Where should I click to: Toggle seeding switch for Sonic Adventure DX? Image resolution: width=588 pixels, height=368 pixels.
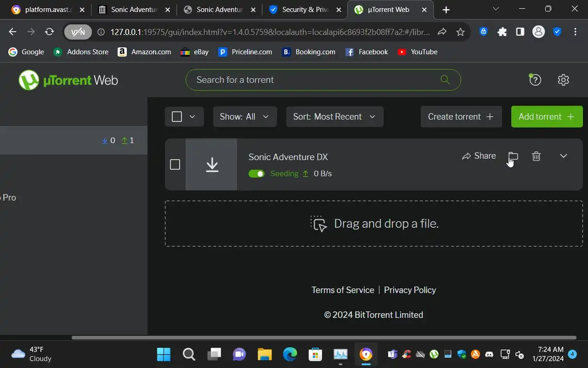256,173
